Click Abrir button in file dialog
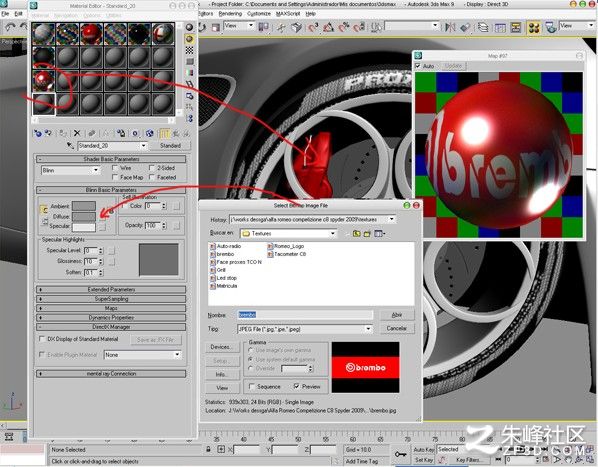Image resolution: width=598 pixels, height=467 pixels. [397, 315]
